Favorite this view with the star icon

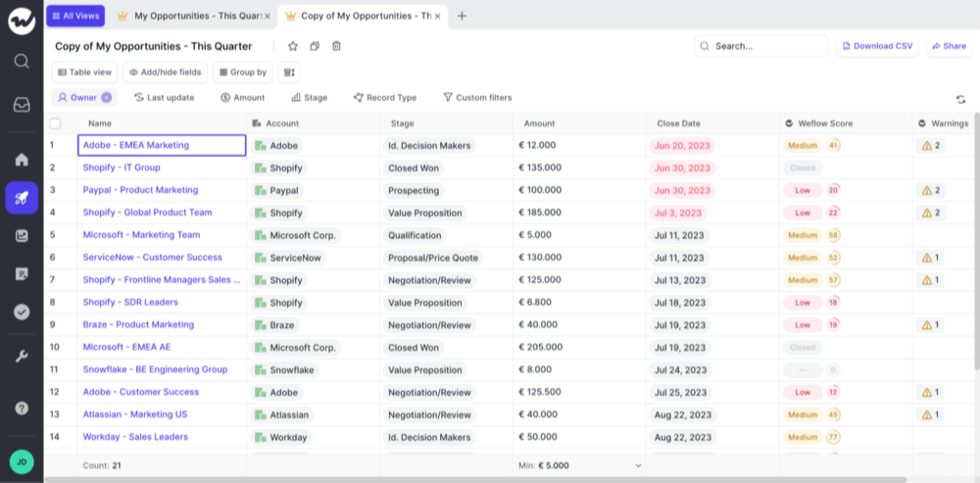tap(292, 46)
